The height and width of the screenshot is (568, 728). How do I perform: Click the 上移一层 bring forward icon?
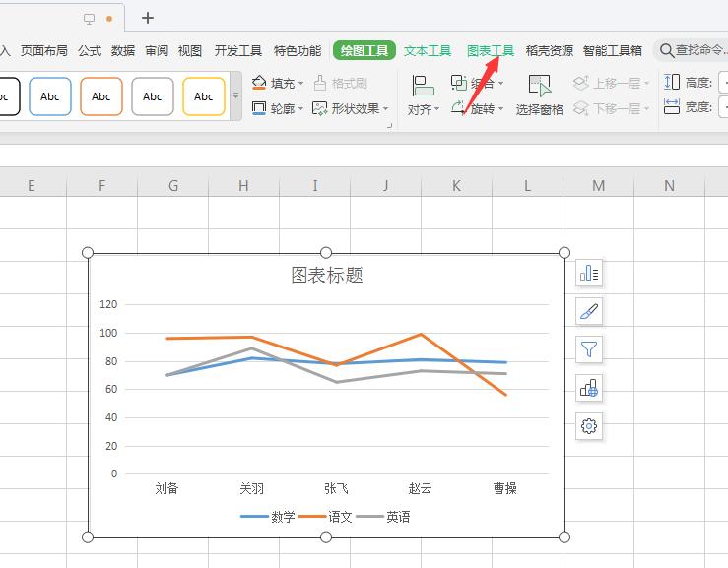(x=581, y=83)
